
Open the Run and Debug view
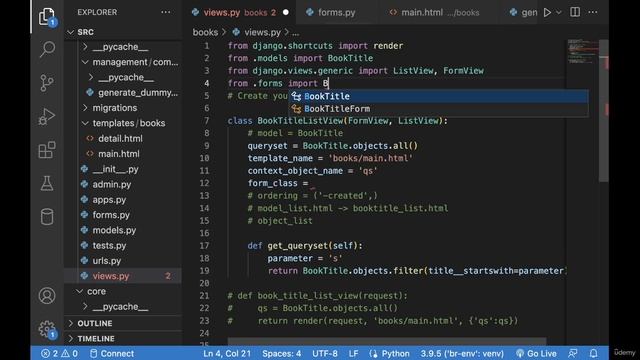47,116
